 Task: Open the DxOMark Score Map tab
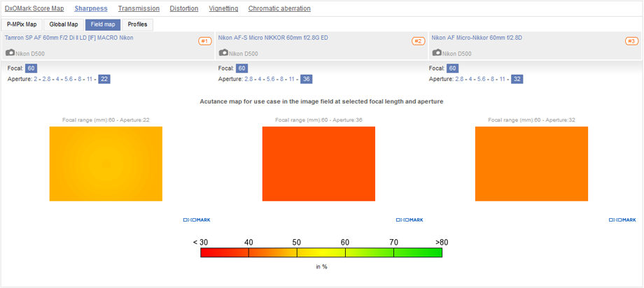(34, 8)
